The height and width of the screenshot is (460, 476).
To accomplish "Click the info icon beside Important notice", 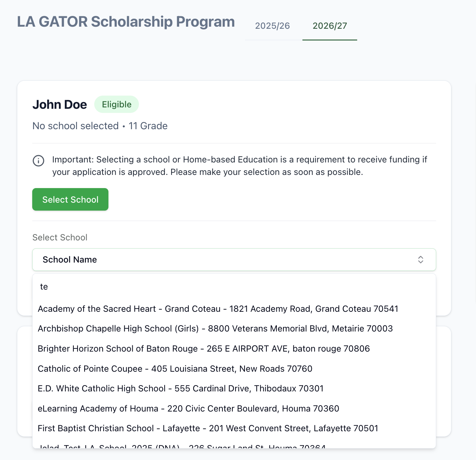I will (38, 161).
